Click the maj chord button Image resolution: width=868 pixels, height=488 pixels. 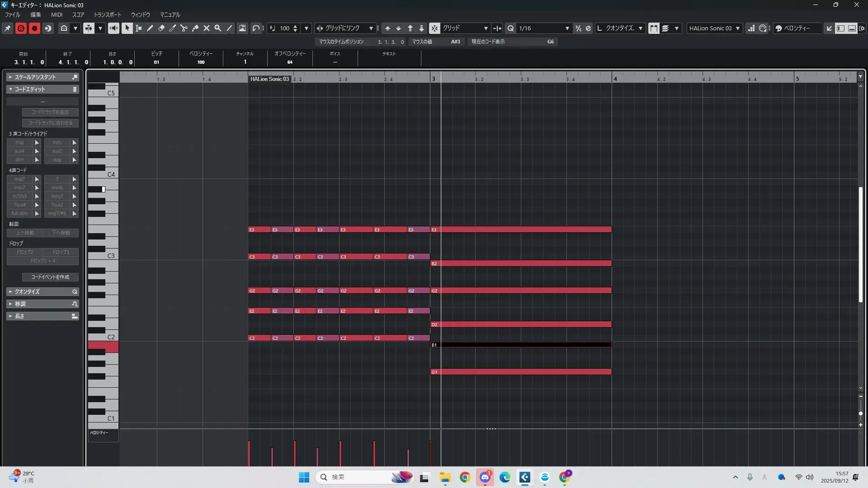click(19, 142)
